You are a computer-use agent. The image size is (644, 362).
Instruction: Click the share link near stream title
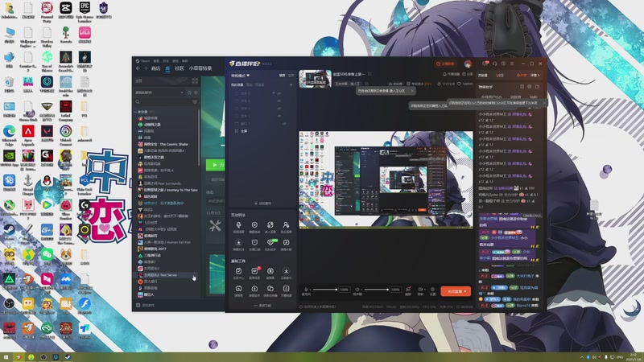(x=468, y=74)
